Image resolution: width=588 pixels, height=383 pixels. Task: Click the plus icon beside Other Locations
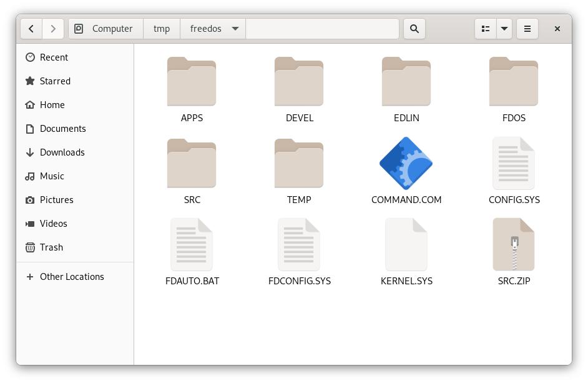pos(30,277)
